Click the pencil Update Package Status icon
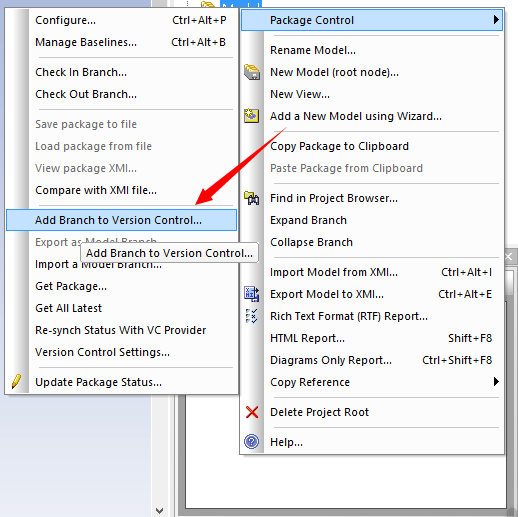 click(x=17, y=382)
